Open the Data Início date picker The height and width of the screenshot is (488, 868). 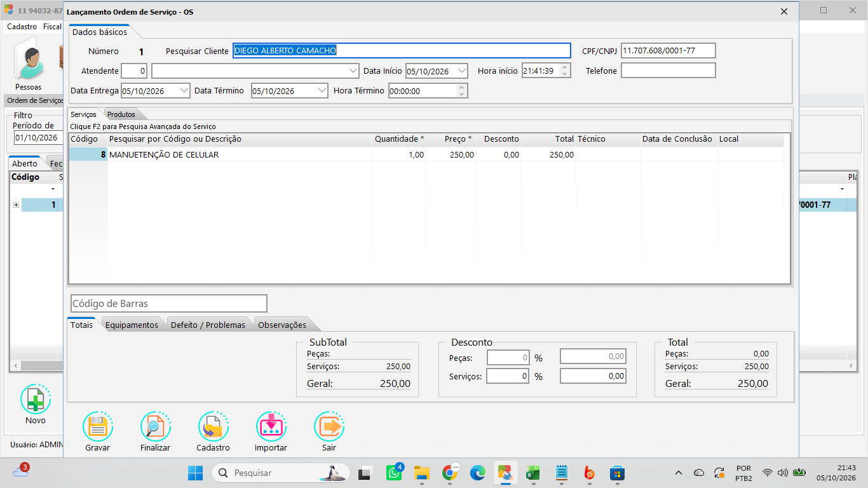pyautogui.click(x=462, y=71)
